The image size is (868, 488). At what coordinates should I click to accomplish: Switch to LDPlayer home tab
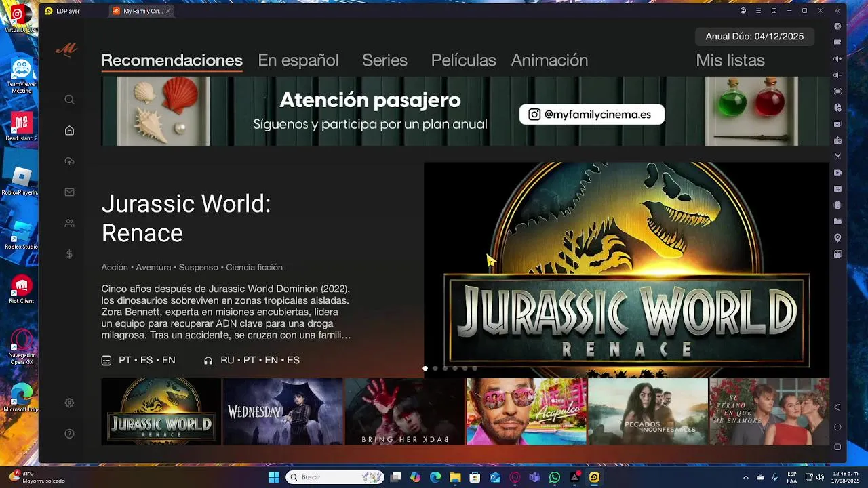pos(62,11)
